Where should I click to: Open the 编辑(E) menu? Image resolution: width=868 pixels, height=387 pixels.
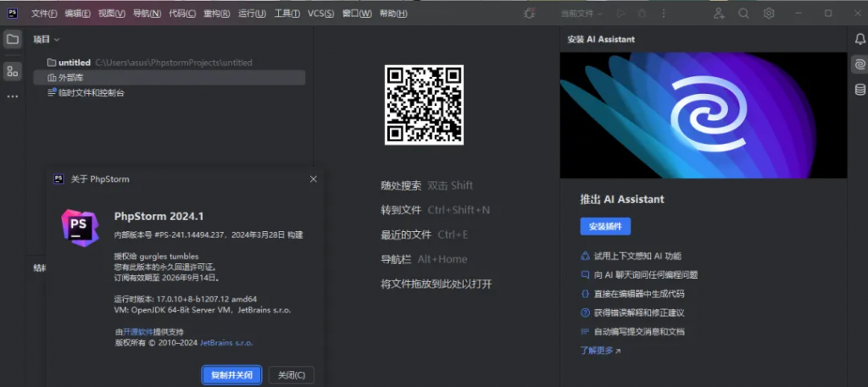(x=77, y=14)
